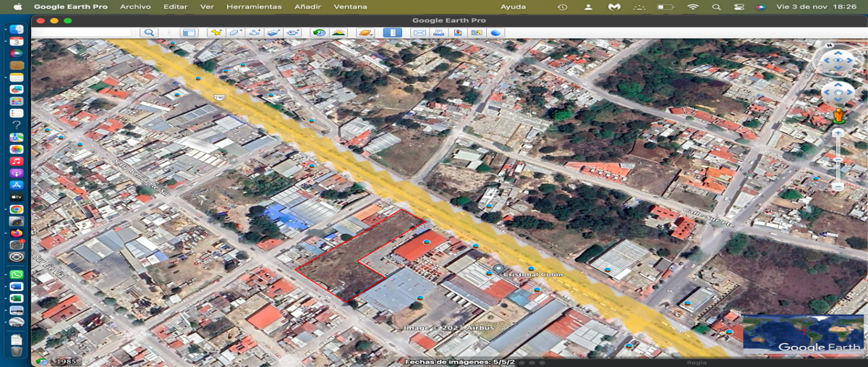The image size is (868, 367).
Task: Select the add path tool
Action: pos(254,33)
